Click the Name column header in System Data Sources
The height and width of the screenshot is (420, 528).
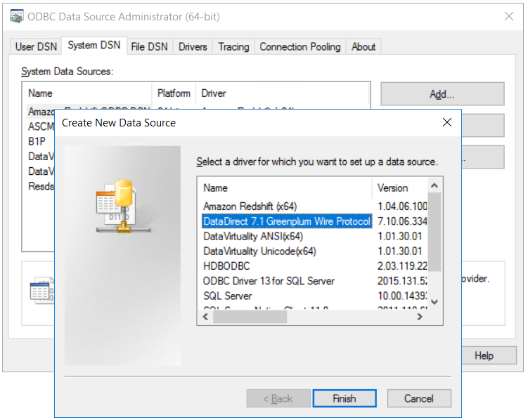coord(87,93)
